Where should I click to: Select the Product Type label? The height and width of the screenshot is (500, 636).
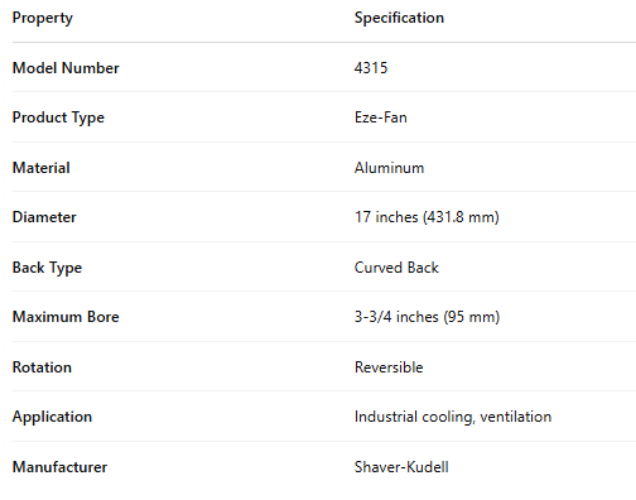pos(58,118)
